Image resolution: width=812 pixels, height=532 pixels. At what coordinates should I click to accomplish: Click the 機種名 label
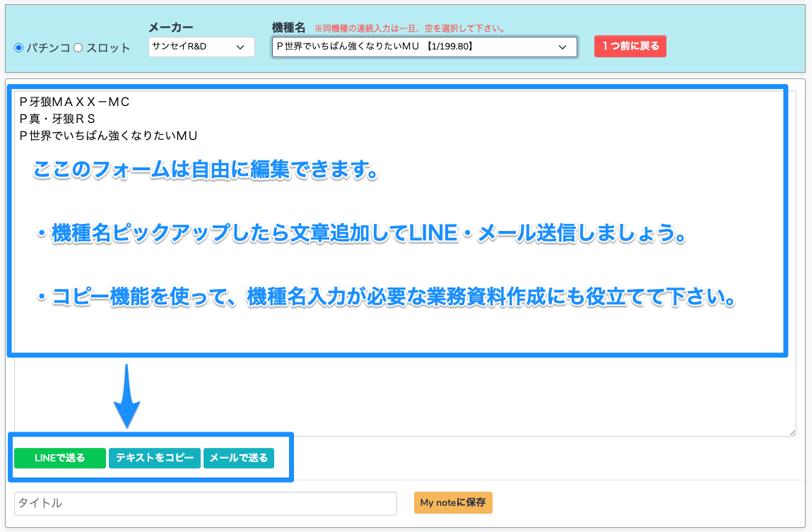coord(289,28)
